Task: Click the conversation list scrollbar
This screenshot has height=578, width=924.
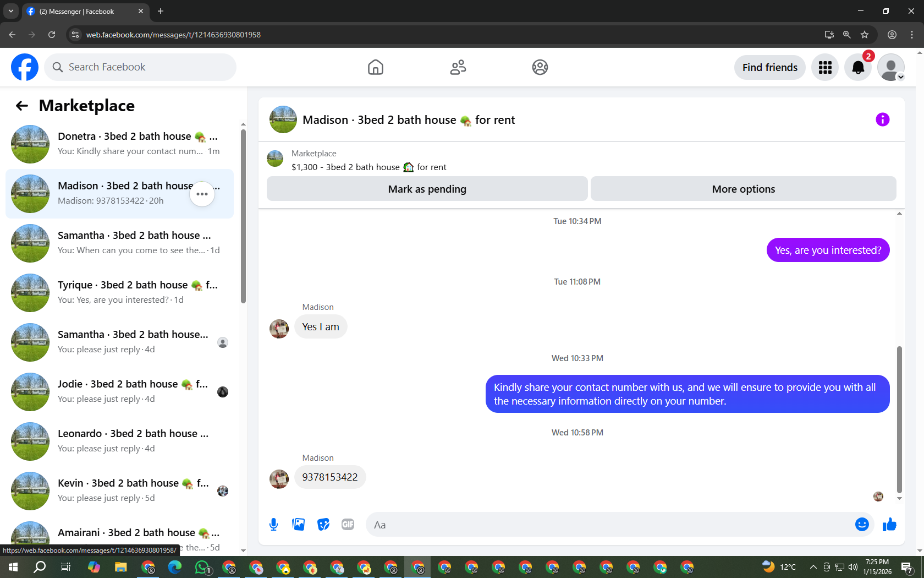Action: click(x=243, y=216)
